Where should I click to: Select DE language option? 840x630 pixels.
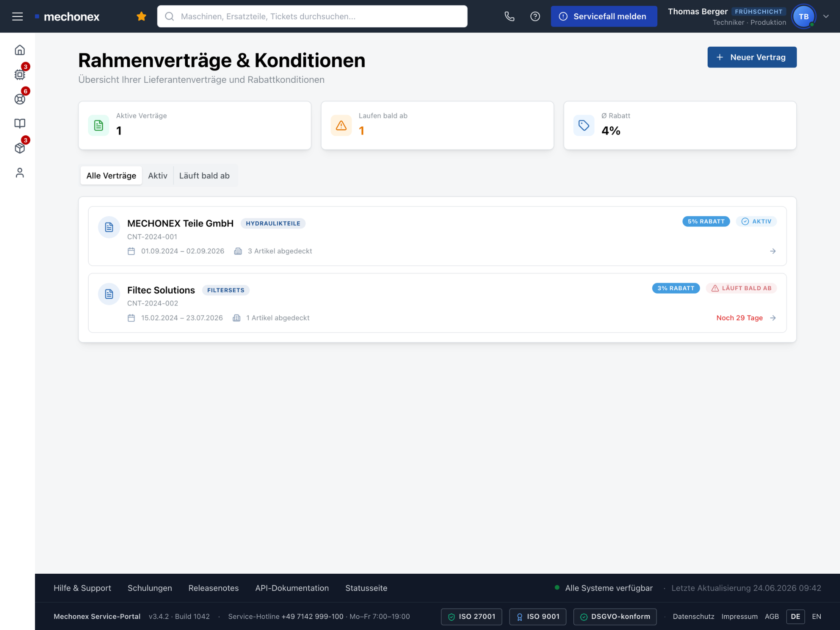point(795,617)
